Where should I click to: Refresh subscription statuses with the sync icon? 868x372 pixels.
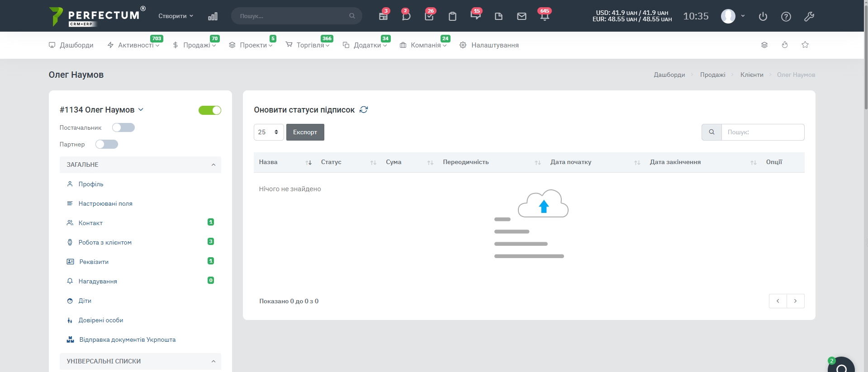click(x=364, y=110)
